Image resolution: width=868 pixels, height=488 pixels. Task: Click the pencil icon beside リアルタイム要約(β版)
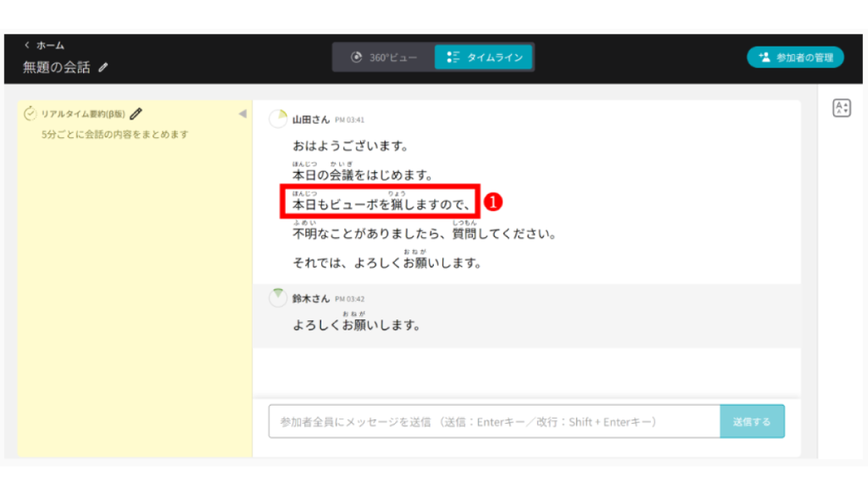(x=136, y=114)
